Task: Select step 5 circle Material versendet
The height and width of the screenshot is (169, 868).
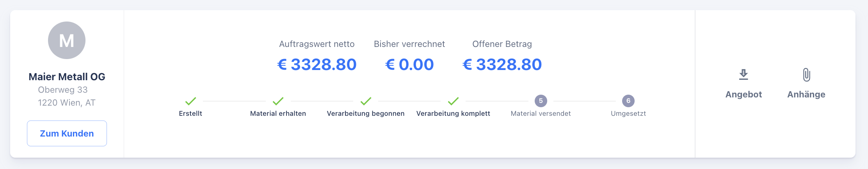Action: point(541,101)
